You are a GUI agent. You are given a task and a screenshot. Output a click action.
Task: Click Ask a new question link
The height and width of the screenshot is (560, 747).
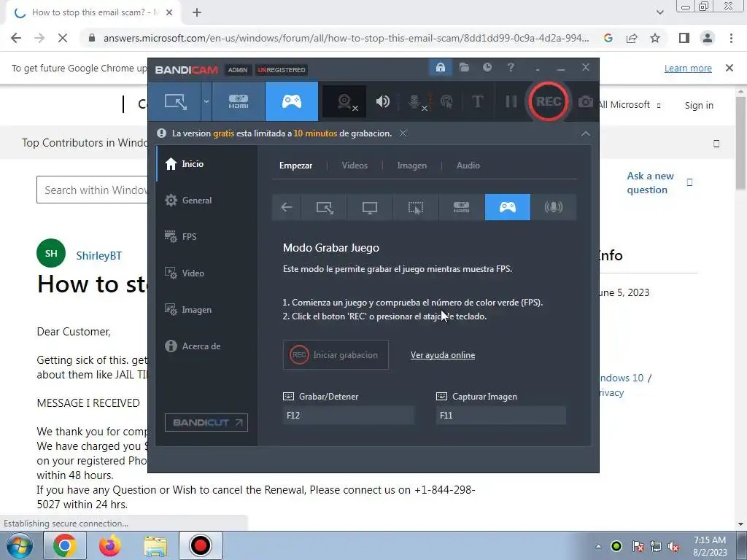coord(650,183)
